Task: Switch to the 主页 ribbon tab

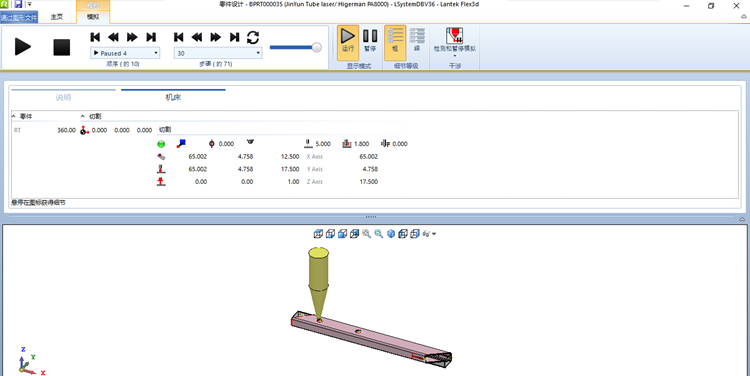Action: click(x=57, y=17)
